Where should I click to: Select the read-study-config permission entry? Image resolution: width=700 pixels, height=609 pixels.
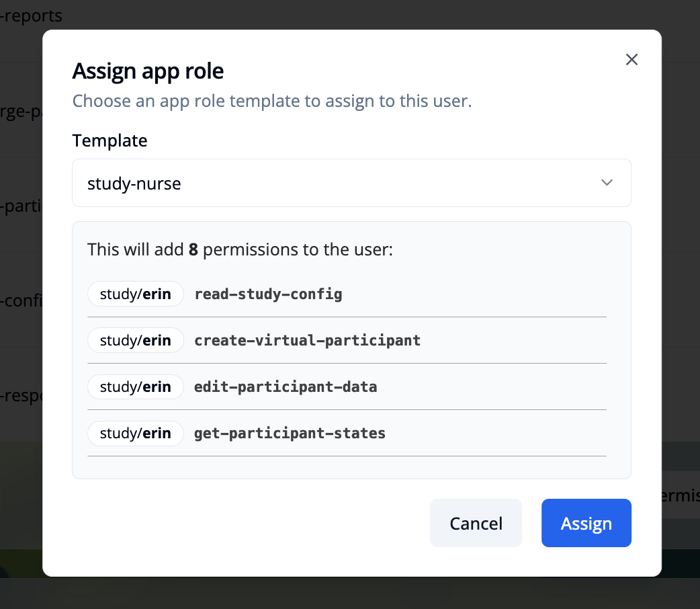click(x=268, y=294)
